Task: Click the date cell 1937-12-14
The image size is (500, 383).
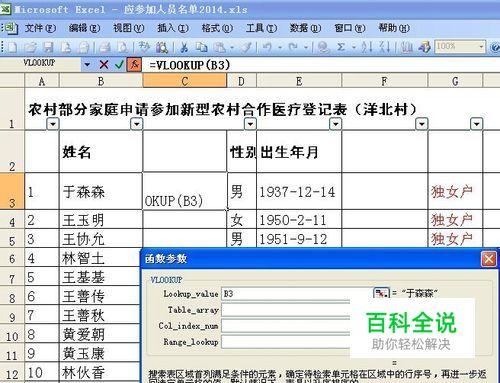Action: (299, 191)
